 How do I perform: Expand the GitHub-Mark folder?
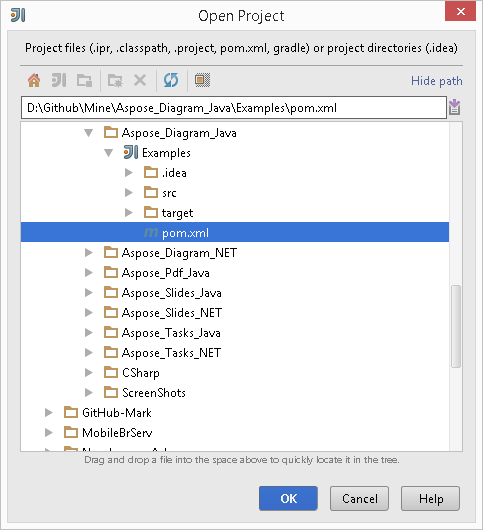click(x=49, y=412)
